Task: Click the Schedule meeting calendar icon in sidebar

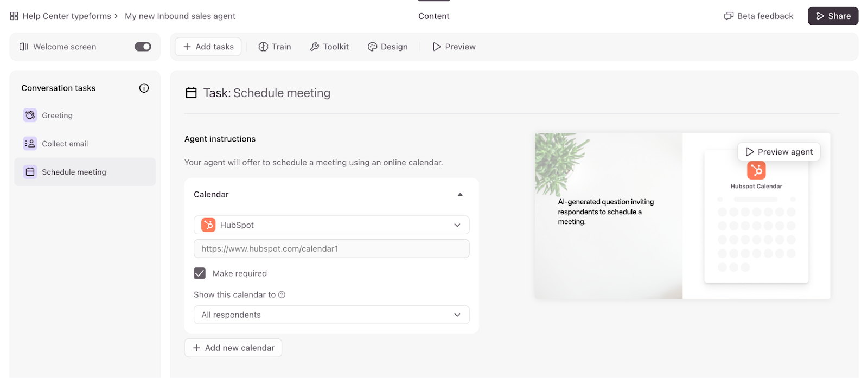Action: 30,172
